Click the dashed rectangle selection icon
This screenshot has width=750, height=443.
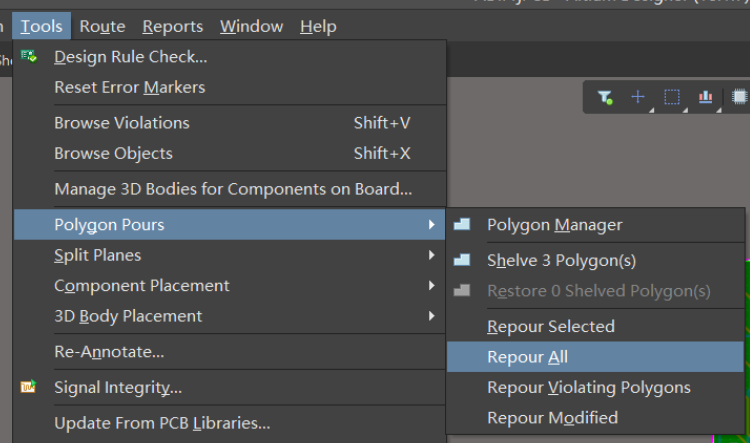672,97
